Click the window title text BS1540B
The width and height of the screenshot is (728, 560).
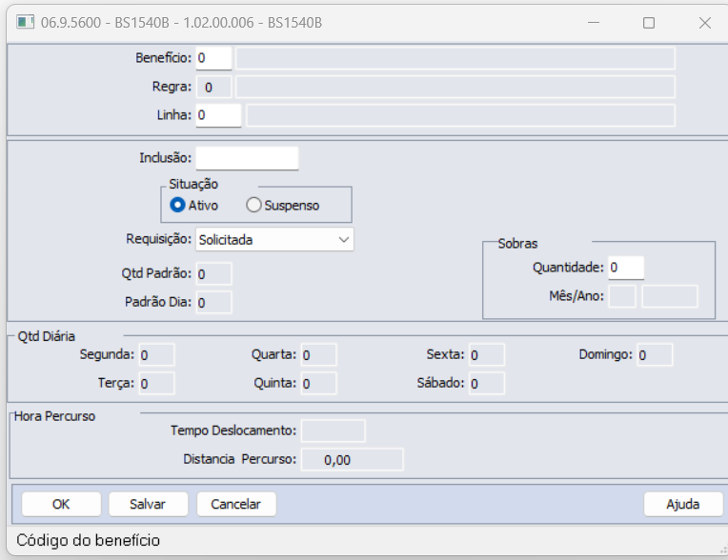point(181,23)
